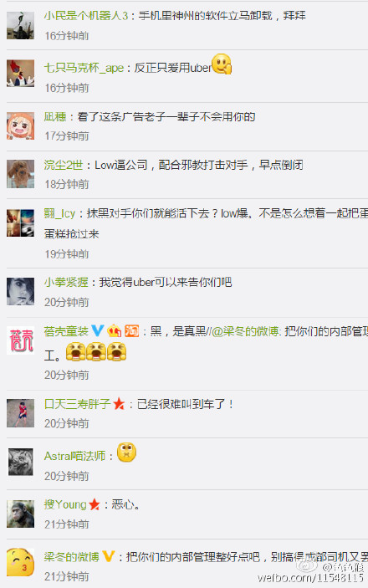This screenshot has width=368, height=588.
Task: Open the brown dog avatar thumbnail
Action: 21,174
